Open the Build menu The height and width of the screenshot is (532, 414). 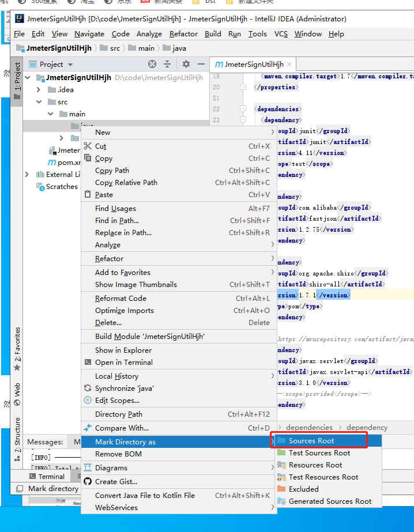pos(213,34)
